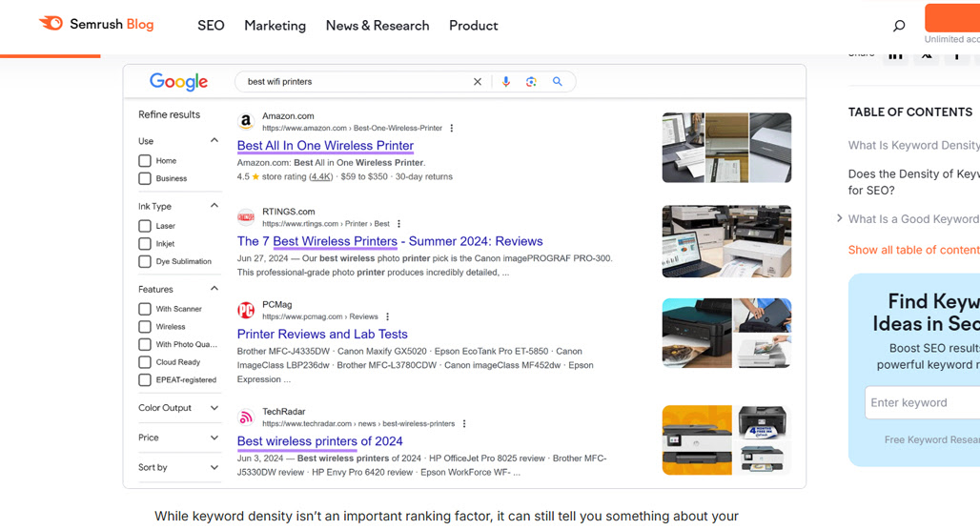Expand 'What Is a Good Keyword' contents arrow
Screen dimensions: 980x530
839,218
